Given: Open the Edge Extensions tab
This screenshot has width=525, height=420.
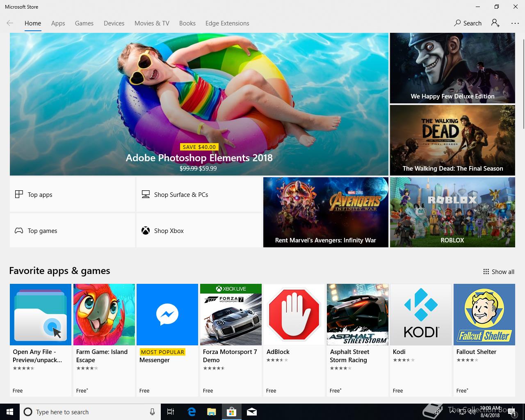Looking at the screenshot, I should 227,23.
